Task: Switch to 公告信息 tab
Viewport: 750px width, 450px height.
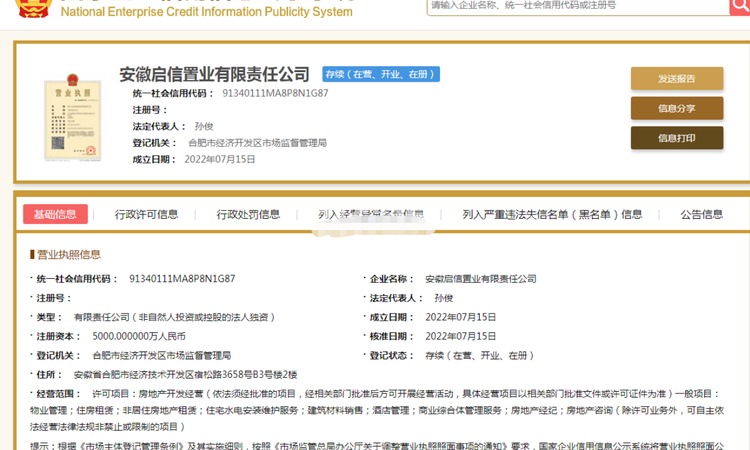Action: point(702,214)
